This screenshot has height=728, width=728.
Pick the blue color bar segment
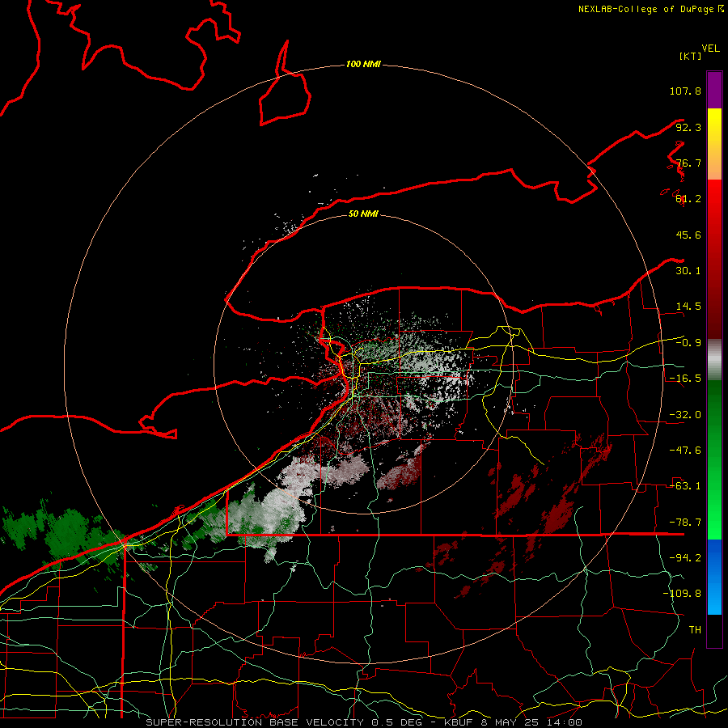[x=714, y=577]
